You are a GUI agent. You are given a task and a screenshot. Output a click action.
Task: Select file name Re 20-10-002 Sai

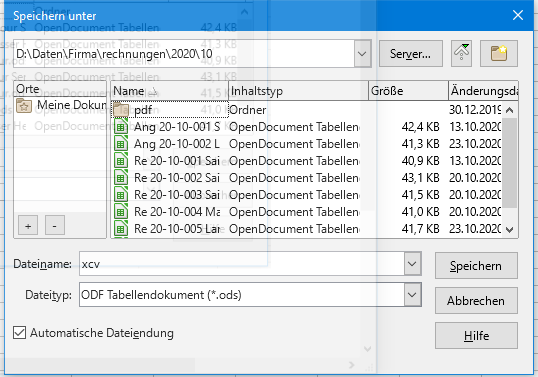point(177,178)
